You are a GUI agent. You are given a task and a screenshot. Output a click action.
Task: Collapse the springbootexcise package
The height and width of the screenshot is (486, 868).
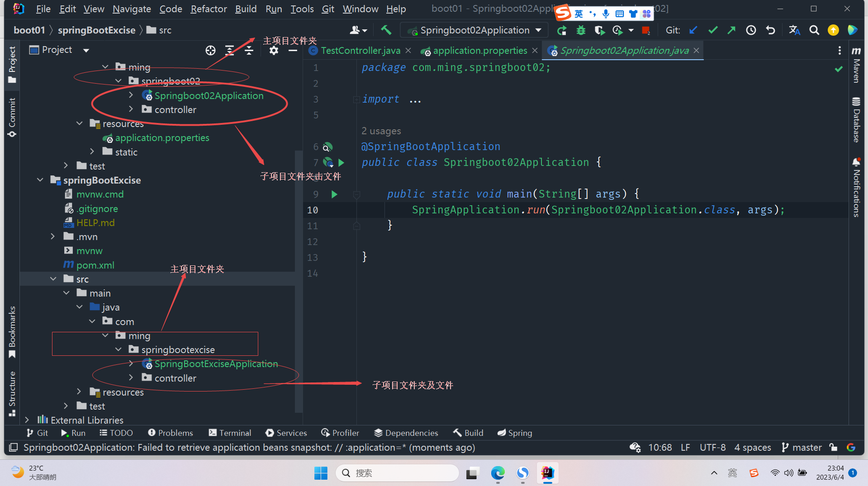coord(119,349)
